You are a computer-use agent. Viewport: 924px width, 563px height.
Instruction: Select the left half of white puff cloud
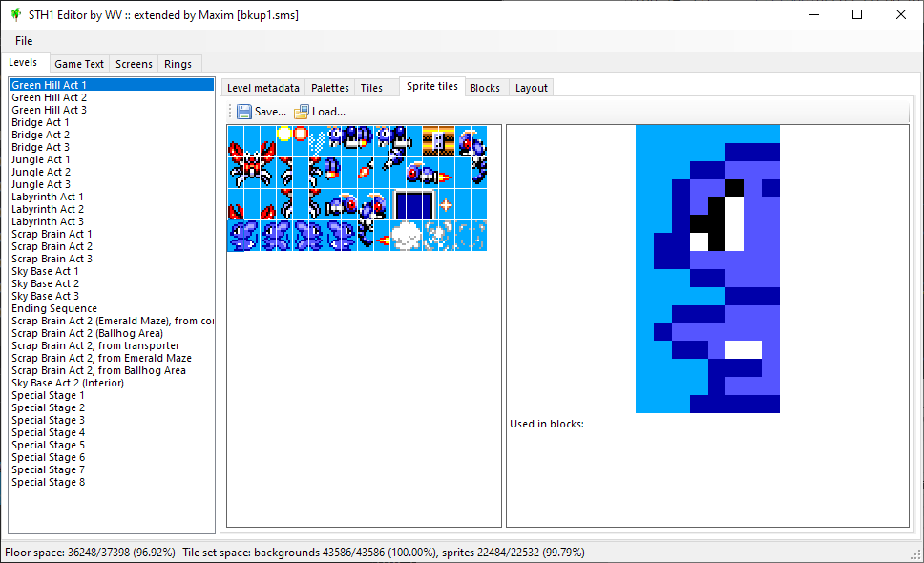398,236
